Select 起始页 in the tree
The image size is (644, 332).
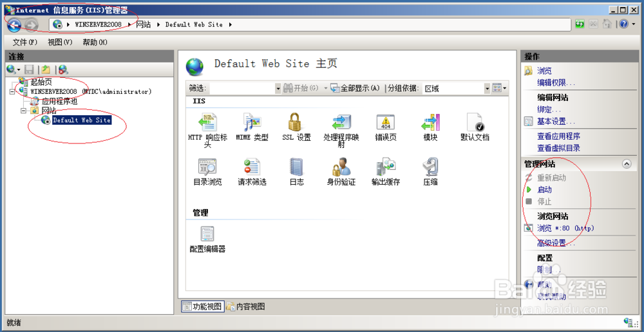[41, 82]
